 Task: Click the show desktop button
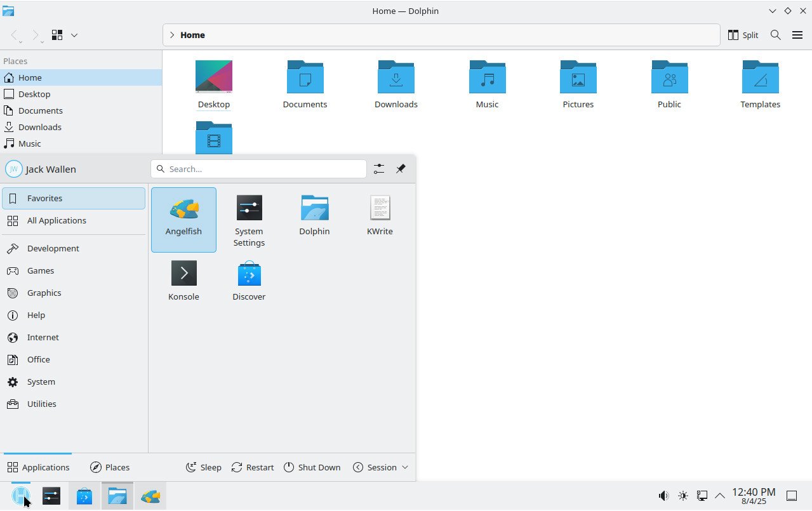pyautogui.click(x=792, y=496)
